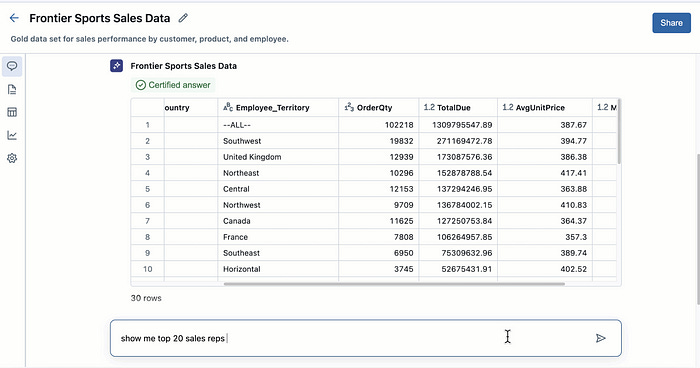
Task: Click OrderQty value 102218
Action: click(399, 125)
